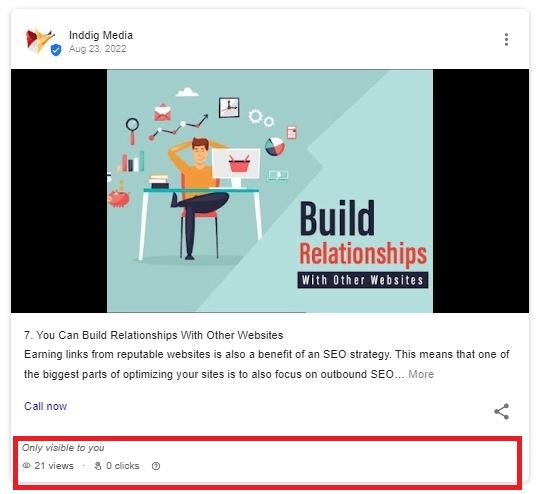539x494 pixels.
Task: Open the Inddig Media profile name
Action: tap(101, 35)
